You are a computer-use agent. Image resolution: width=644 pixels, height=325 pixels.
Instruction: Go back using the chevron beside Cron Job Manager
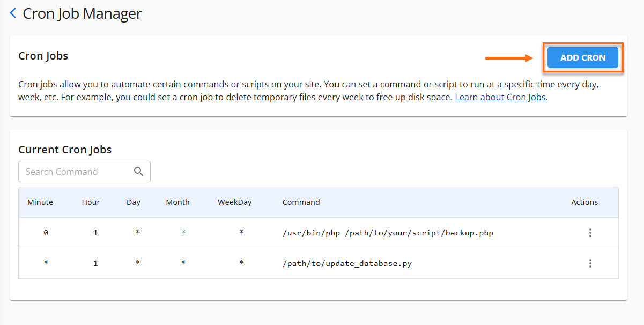click(x=13, y=13)
